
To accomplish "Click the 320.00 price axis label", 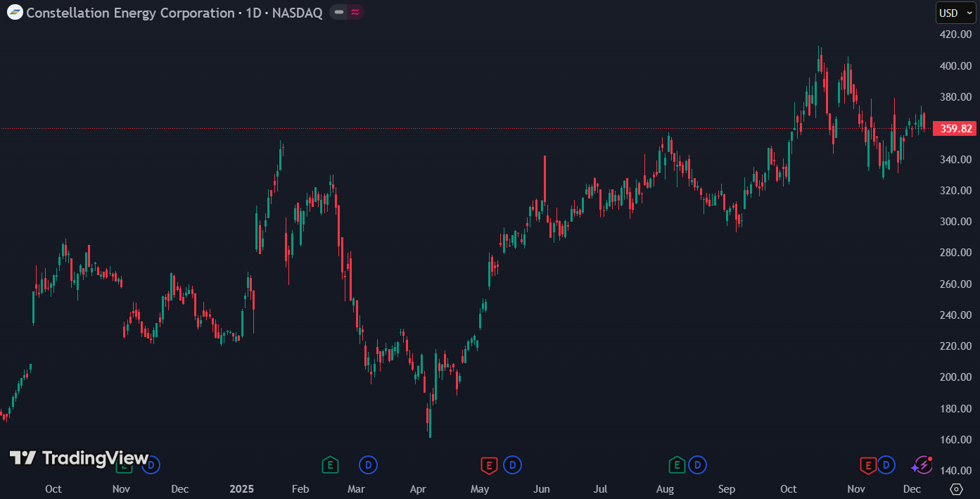I will 956,191.
